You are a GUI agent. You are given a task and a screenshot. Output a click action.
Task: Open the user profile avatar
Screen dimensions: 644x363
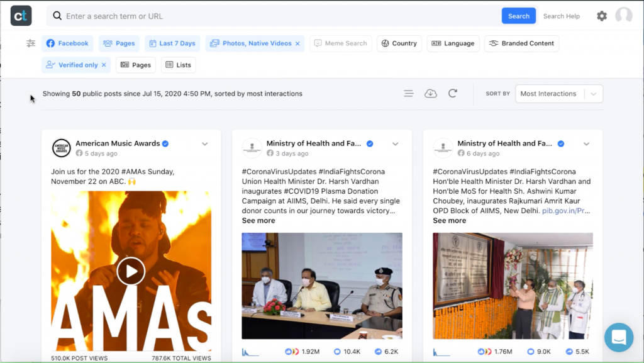click(x=623, y=16)
